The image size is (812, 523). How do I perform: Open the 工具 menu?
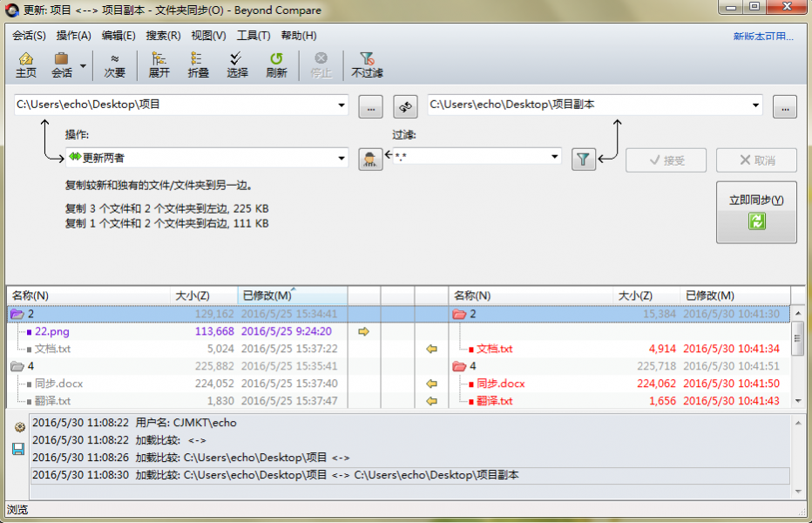(255, 36)
